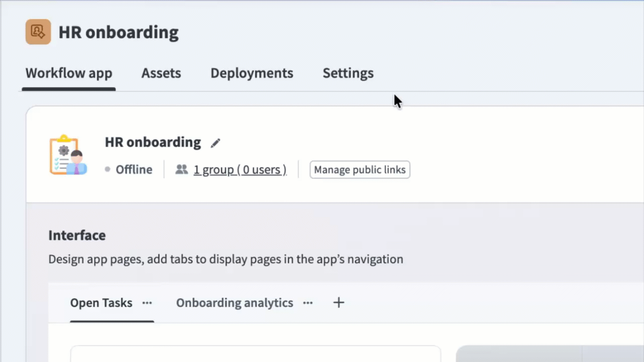Open the Open Tasks tab options menu

(x=147, y=303)
